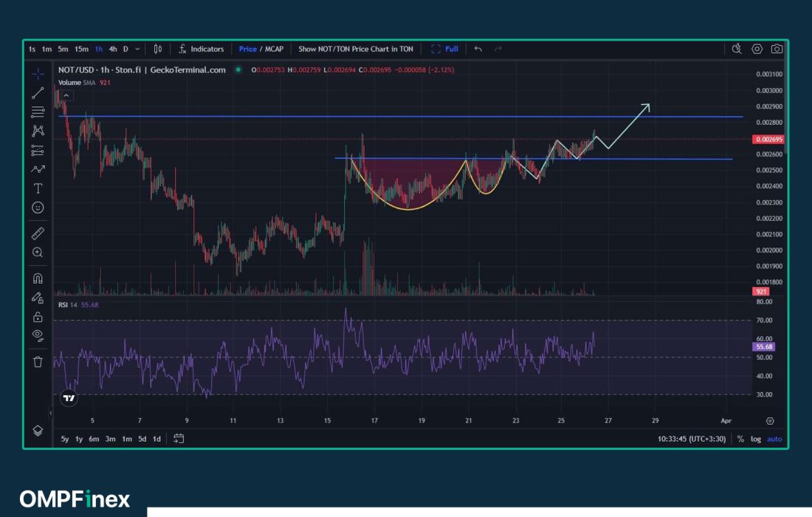
Task: Select the Text annotation tool
Action: click(38, 188)
